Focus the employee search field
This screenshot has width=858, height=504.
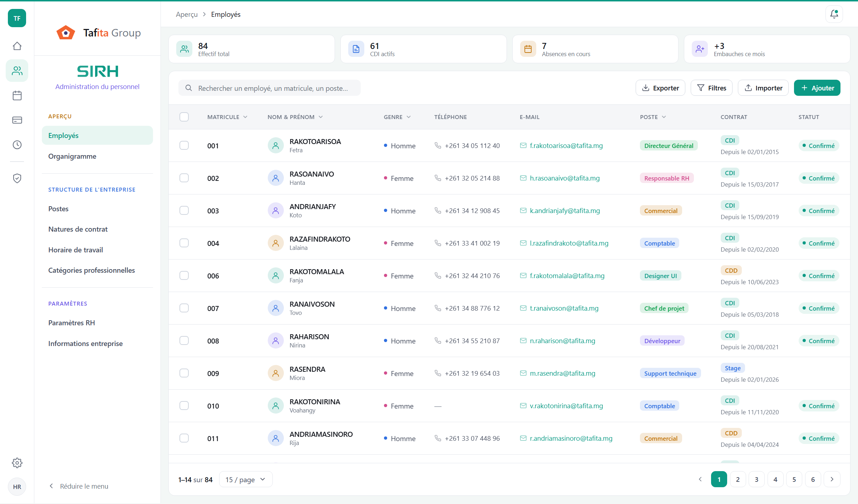pos(270,88)
